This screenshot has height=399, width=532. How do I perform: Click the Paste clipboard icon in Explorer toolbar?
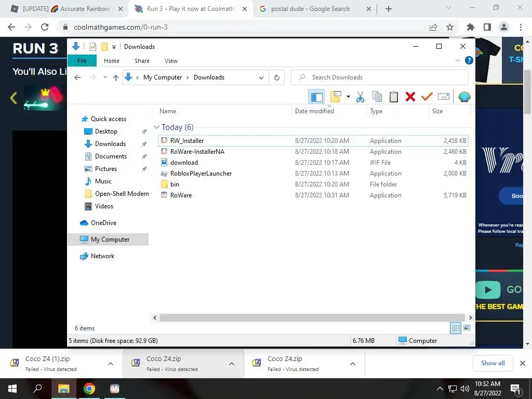pyautogui.click(x=394, y=97)
